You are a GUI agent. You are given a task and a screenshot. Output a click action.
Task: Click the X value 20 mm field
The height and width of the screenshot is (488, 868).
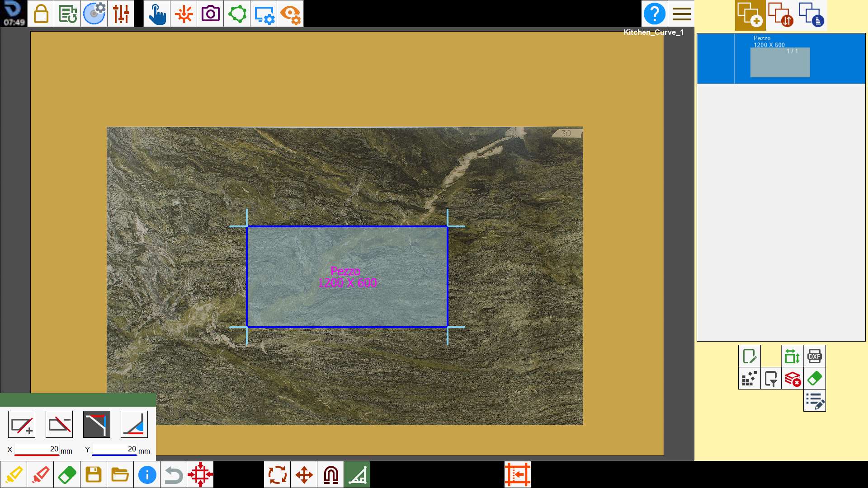[37, 450]
